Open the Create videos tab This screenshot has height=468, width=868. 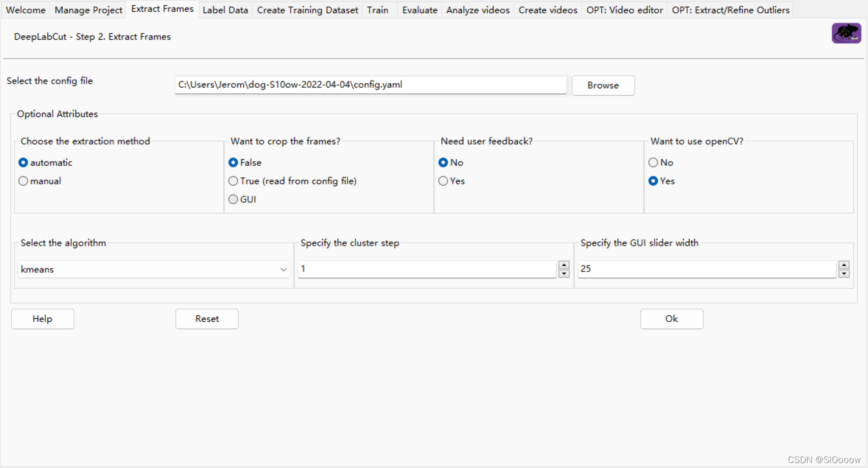point(548,10)
